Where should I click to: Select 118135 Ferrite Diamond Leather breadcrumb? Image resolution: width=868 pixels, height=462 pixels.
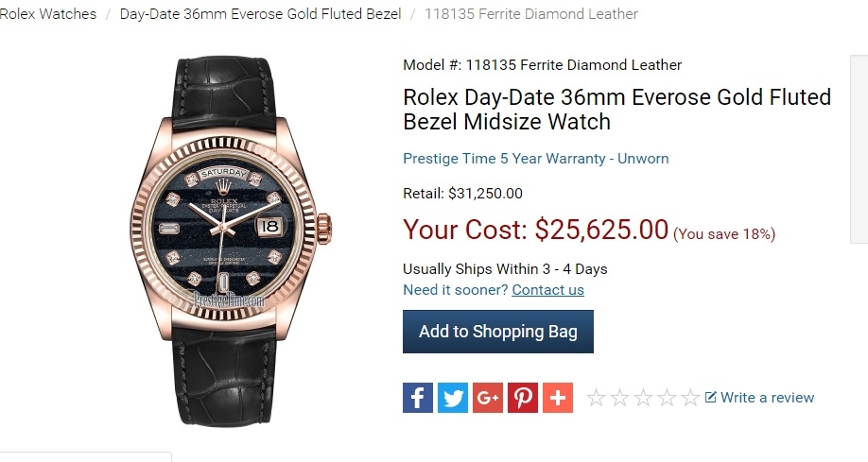click(531, 14)
